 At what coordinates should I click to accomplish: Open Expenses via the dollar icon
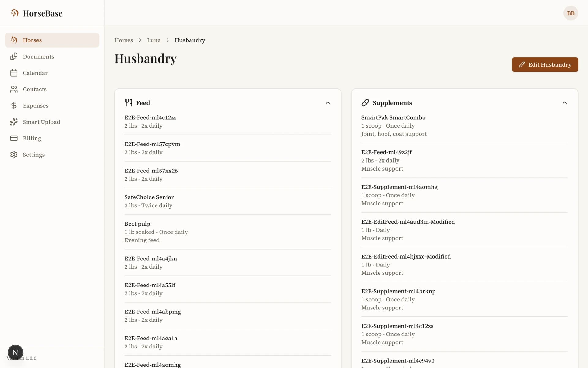point(14,105)
